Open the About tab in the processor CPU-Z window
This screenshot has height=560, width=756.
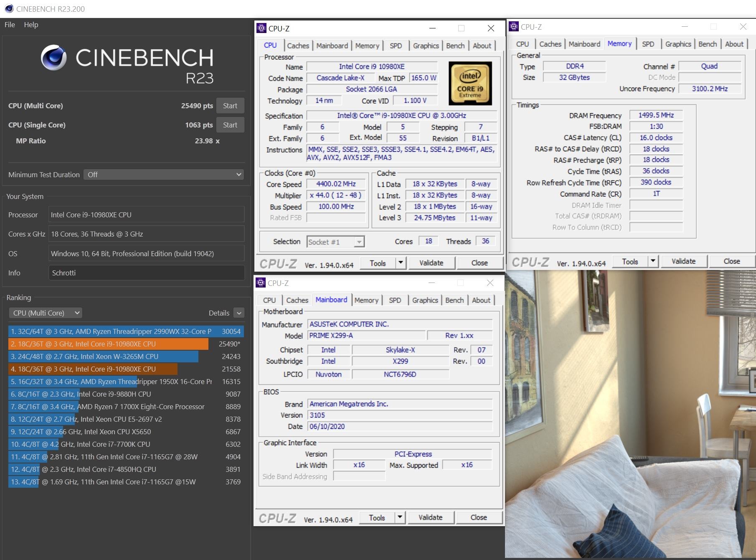pos(482,46)
